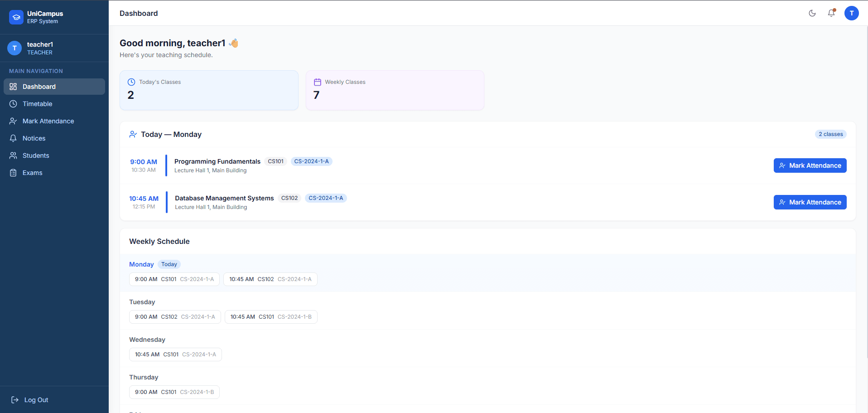Screen dimensions: 868x413
Task: Click the CS-2024-1-A badge next to Programming Fundamentals
Action: pos(312,161)
